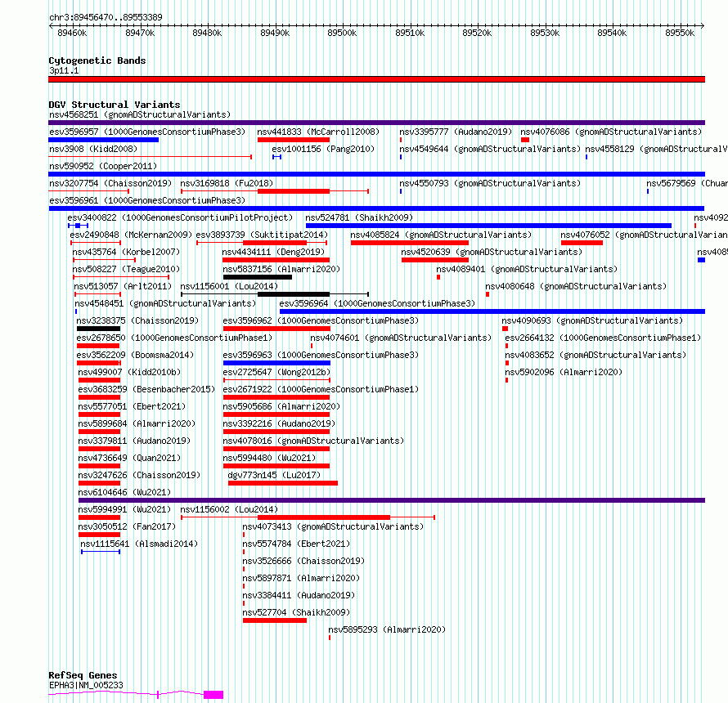Viewport: 728px width, 703px height.
Task: Select nsv4520639 gnomAD variant label
Action: [x=492, y=252]
